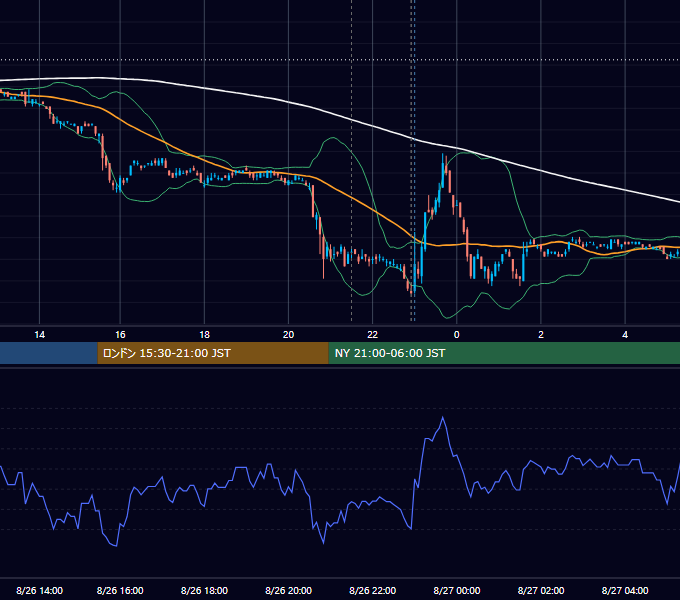
Task: Select the 8/27 04:00 date label
Action: (625, 590)
